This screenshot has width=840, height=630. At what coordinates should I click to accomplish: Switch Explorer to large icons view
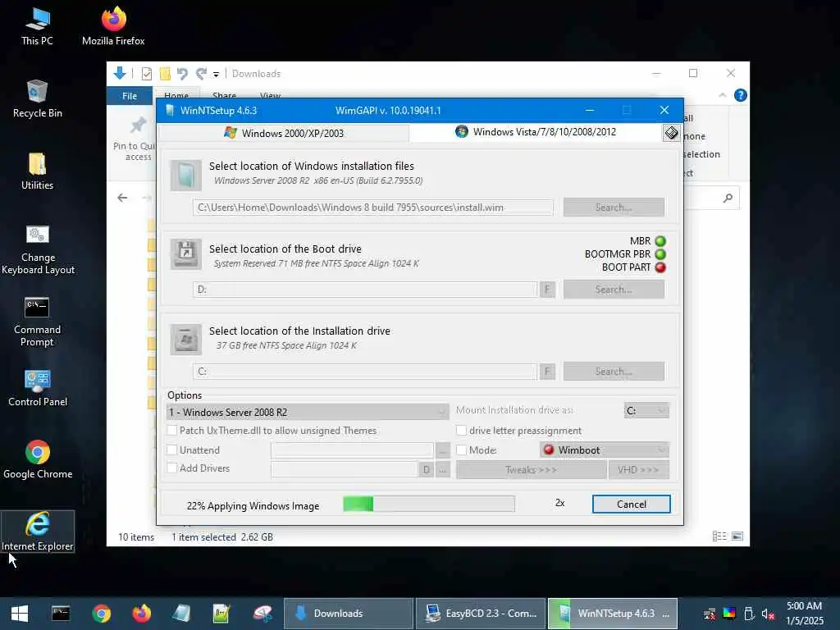[737, 536]
